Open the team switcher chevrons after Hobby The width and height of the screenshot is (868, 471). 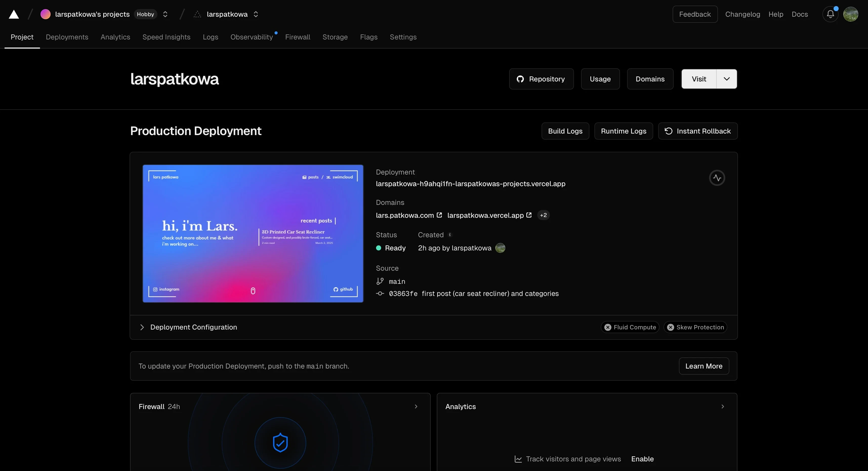[165, 14]
